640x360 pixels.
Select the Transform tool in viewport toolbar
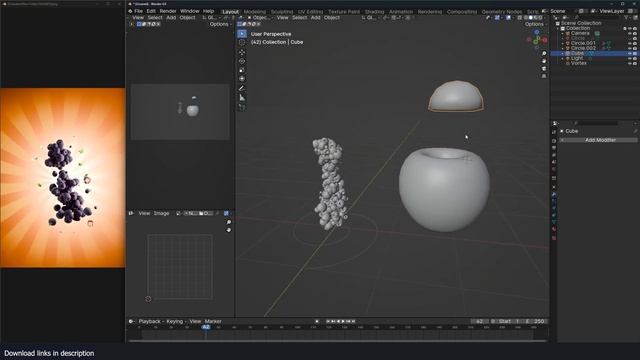pos(242,78)
